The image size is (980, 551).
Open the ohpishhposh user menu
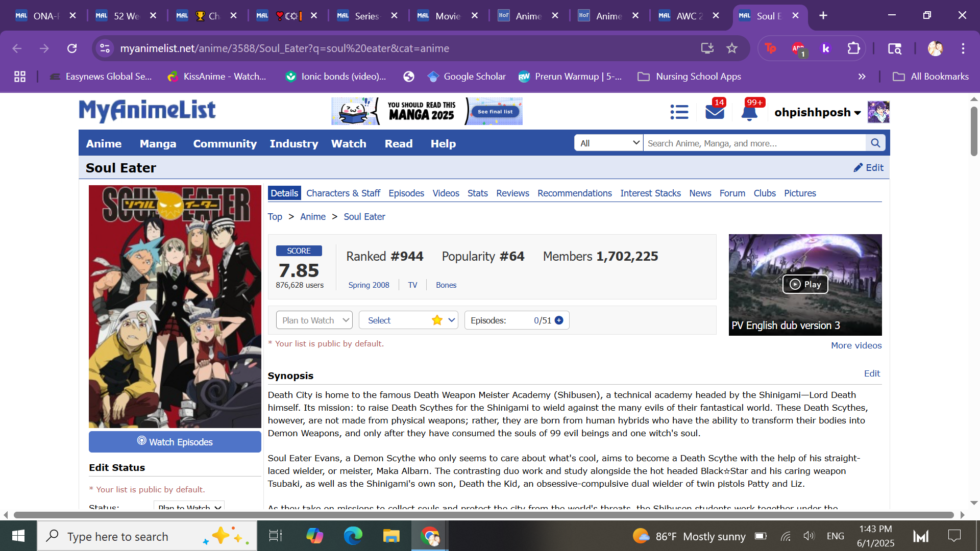click(817, 112)
